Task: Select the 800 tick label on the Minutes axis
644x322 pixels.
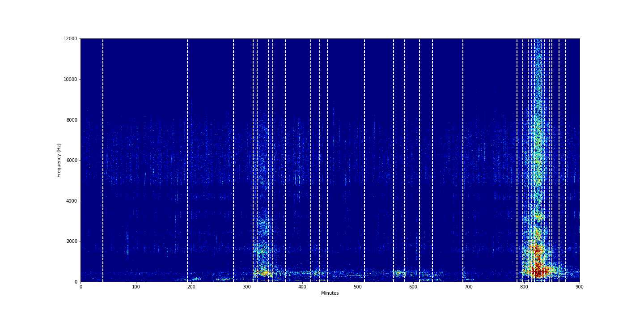Action: click(x=524, y=287)
